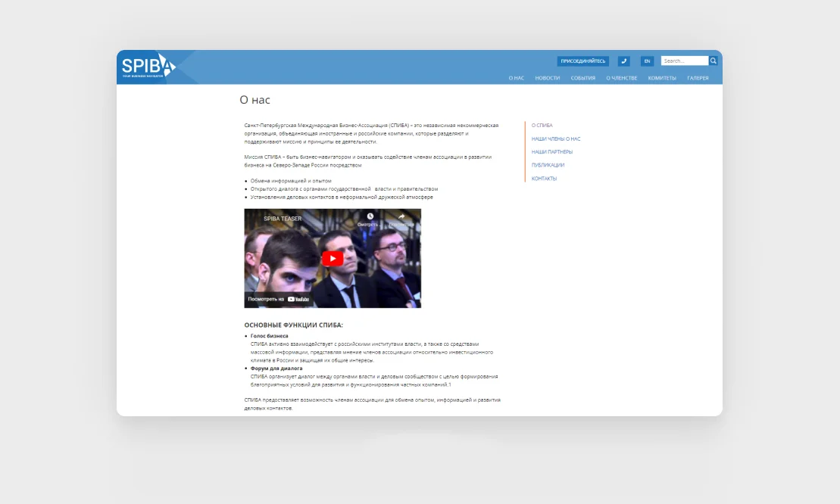
Task: Open the О НАС menu item
Action: (517, 78)
